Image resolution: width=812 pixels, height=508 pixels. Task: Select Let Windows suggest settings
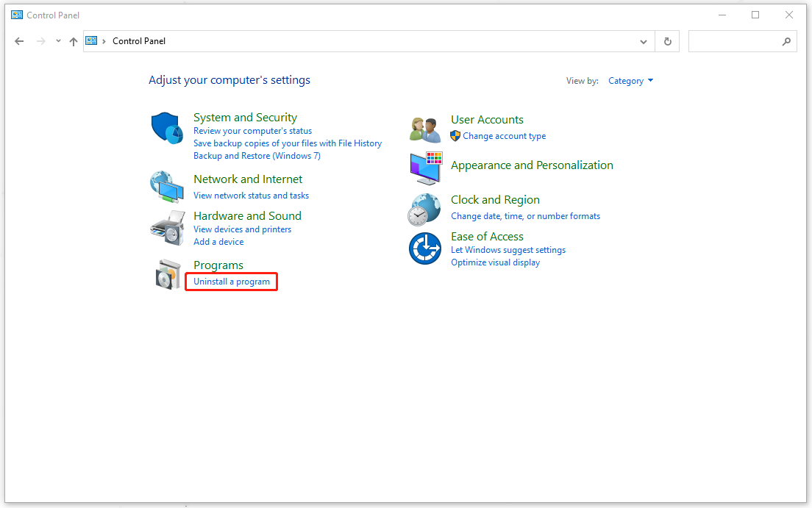(x=508, y=250)
